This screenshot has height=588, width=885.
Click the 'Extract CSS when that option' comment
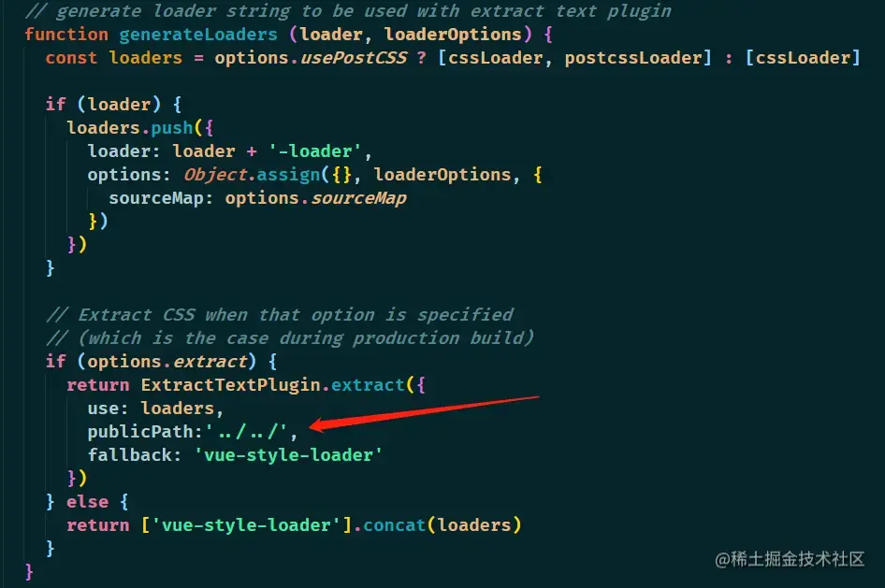280,315
